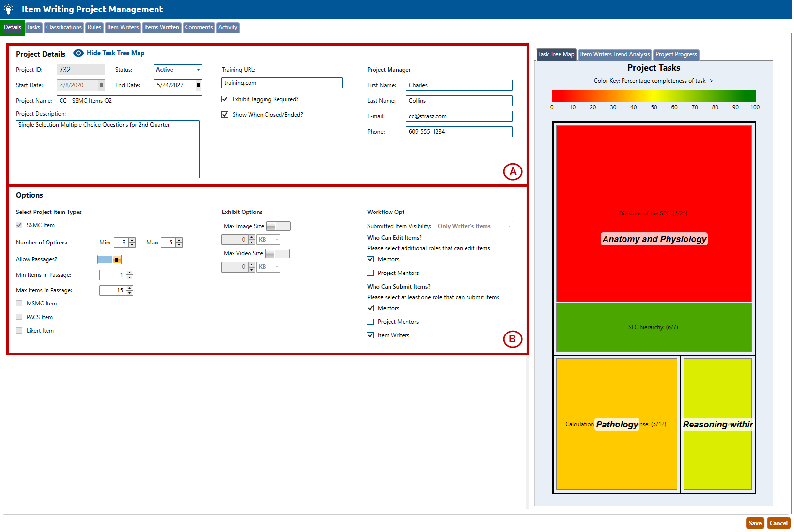Viewport: 794px width, 532px height.
Task: Switch to the Classifications tab
Action: click(x=63, y=28)
